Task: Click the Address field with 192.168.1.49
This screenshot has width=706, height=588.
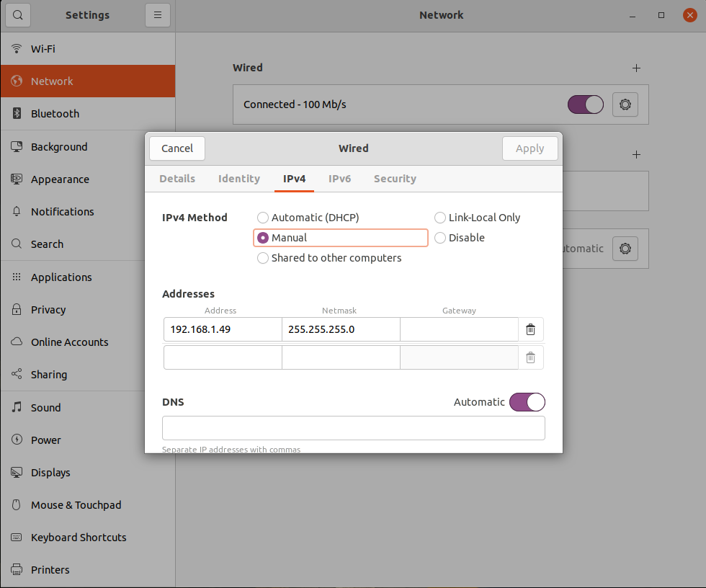Action: point(223,329)
